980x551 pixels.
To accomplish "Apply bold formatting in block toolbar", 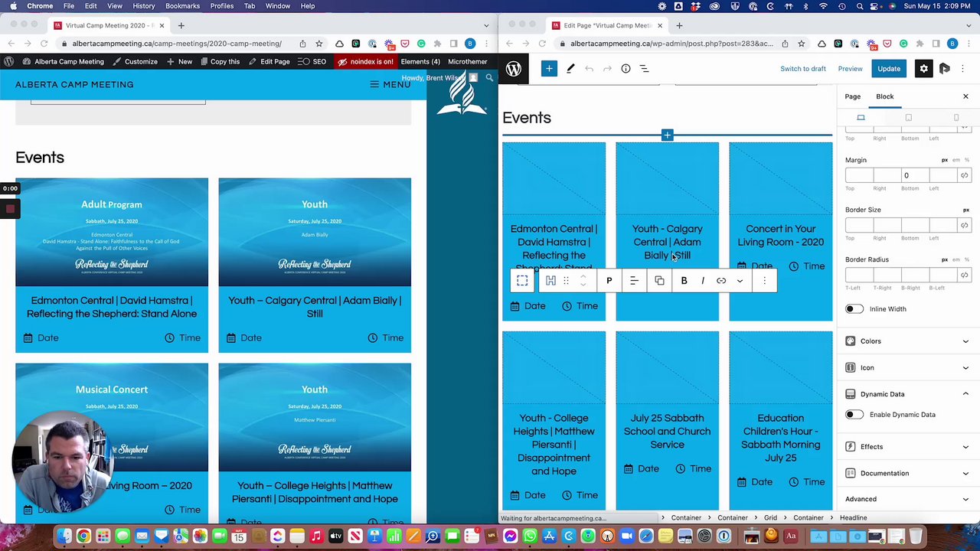I will tap(684, 281).
